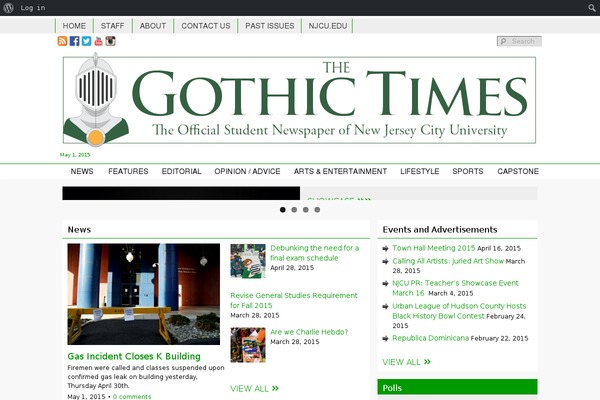
Task: Click the black featured slider image
Action: click(x=181, y=193)
